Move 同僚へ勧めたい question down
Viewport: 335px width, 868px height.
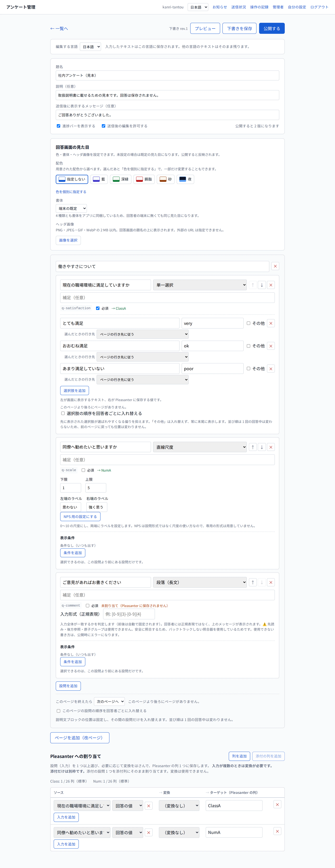point(262,447)
